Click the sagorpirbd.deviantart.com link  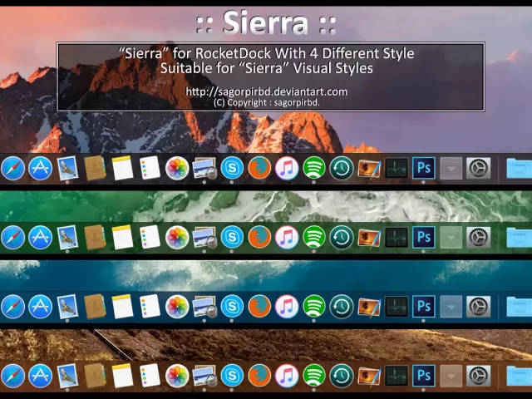click(x=266, y=91)
